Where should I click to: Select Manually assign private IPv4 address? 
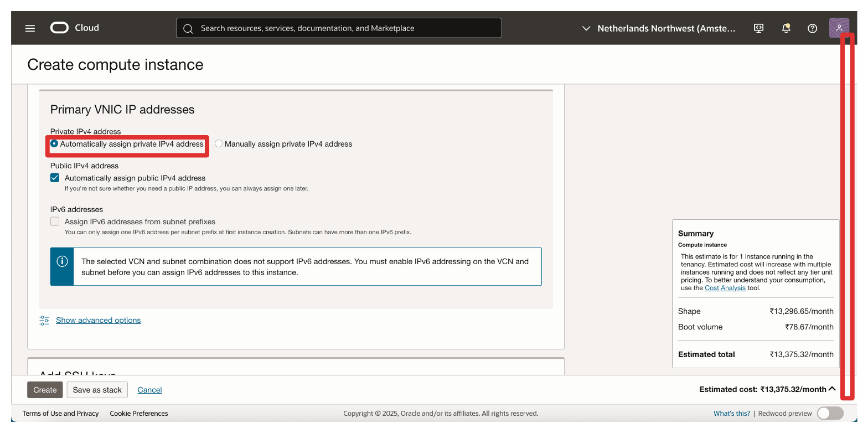pos(219,144)
